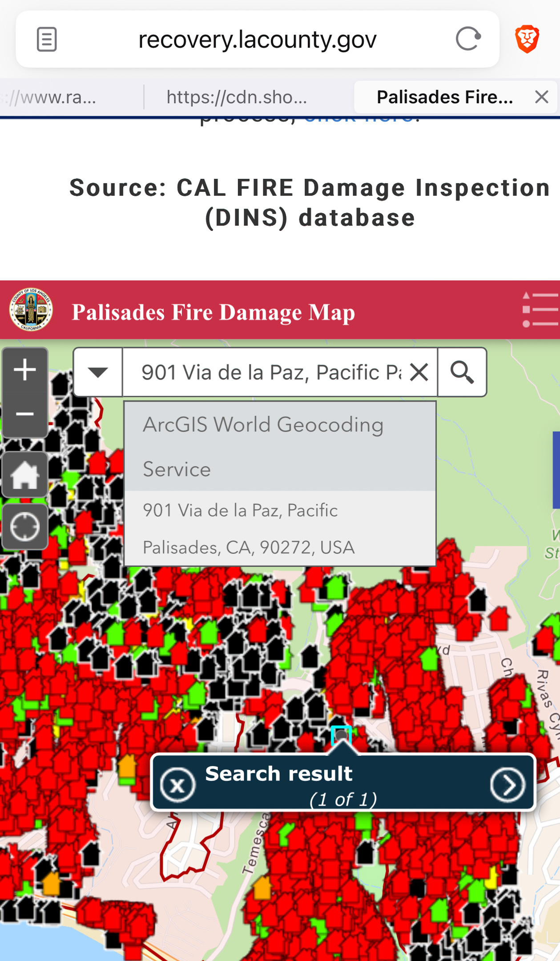The width and height of the screenshot is (560, 961).
Task: Close the Palisades Fire browser tab
Action: coord(541,97)
